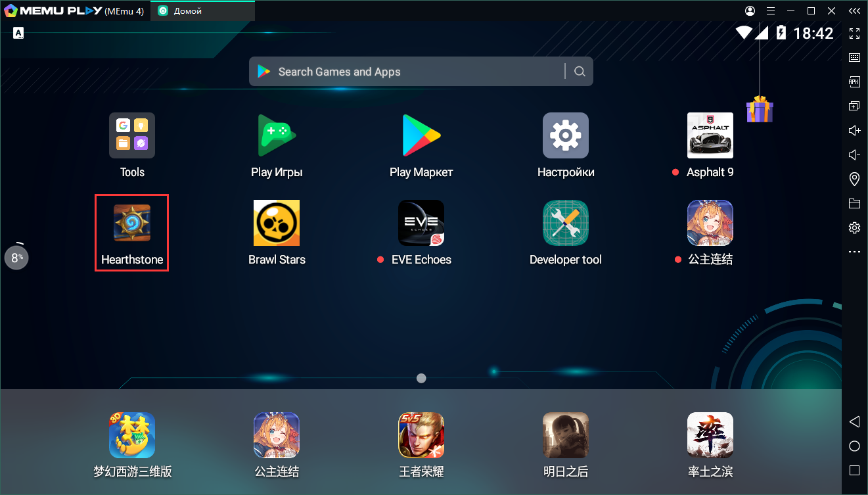The width and height of the screenshot is (868, 495).
Task: Increase volume using the sidebar speaker icon
Action: pyautogui.click(x=854, y=130)
